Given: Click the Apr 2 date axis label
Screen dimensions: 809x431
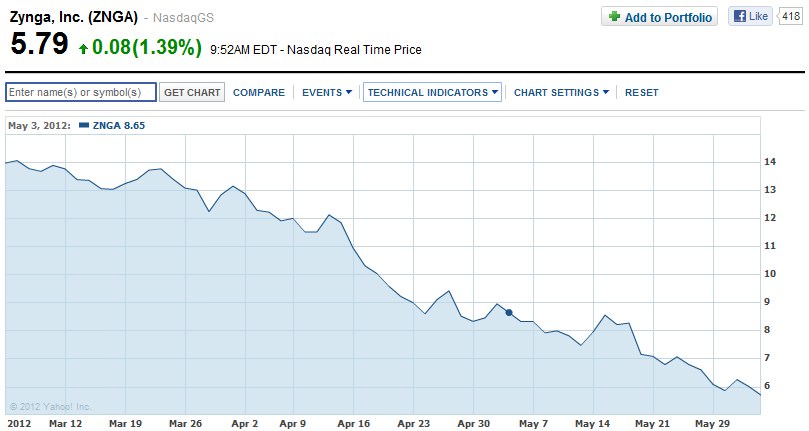Looking at the screenshot, I should (x=245, y=423).
